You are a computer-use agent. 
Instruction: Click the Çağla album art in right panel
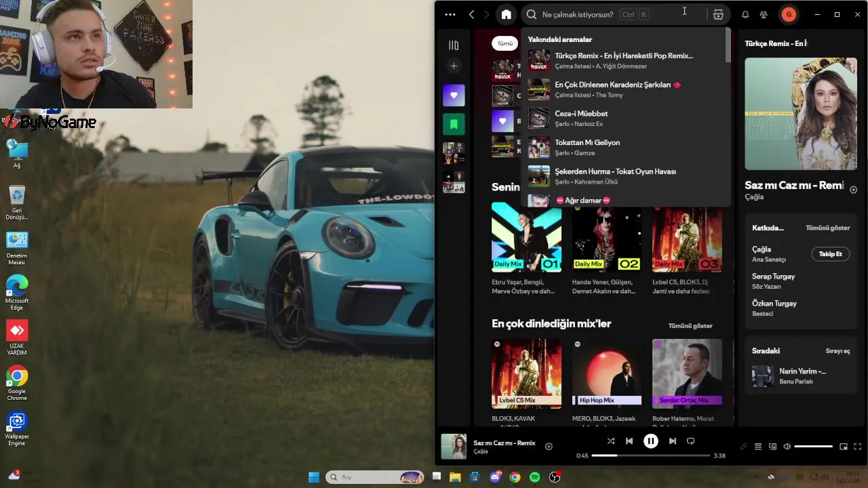tap(801, 113)
